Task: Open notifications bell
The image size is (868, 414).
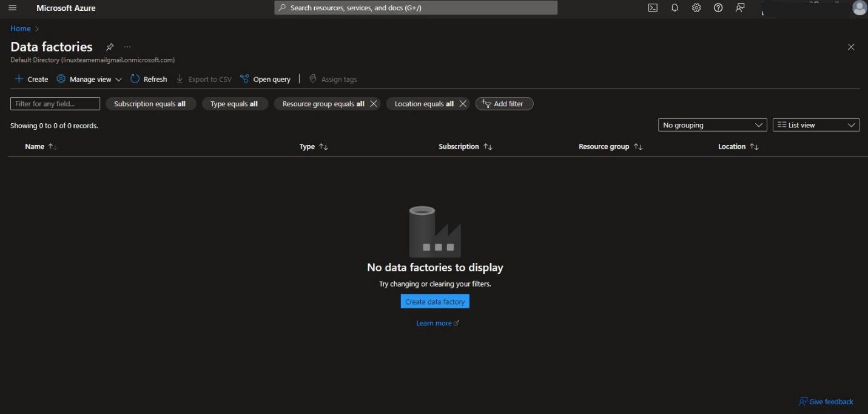Action: click(x=675, y=8)
